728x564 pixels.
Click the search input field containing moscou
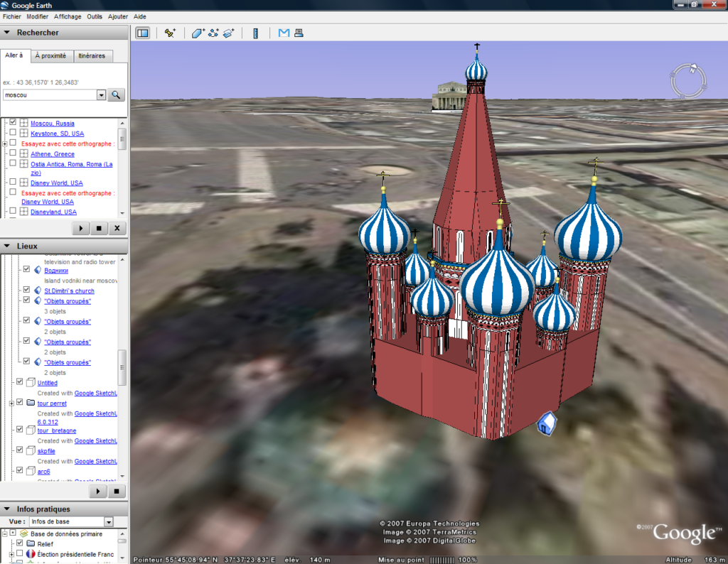click(x=50, y=95)
